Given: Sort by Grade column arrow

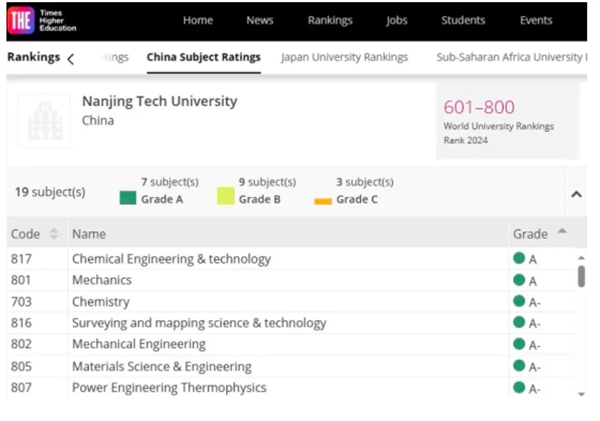Looking at the screenshot, I should pos(562,231).
